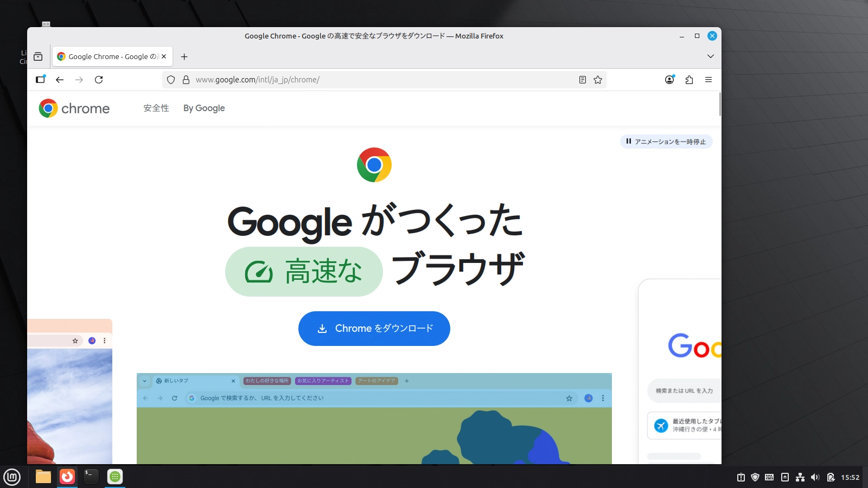Click 最近使用したタブ card in right mockup

pyautogui.click(x=685, y=425)
